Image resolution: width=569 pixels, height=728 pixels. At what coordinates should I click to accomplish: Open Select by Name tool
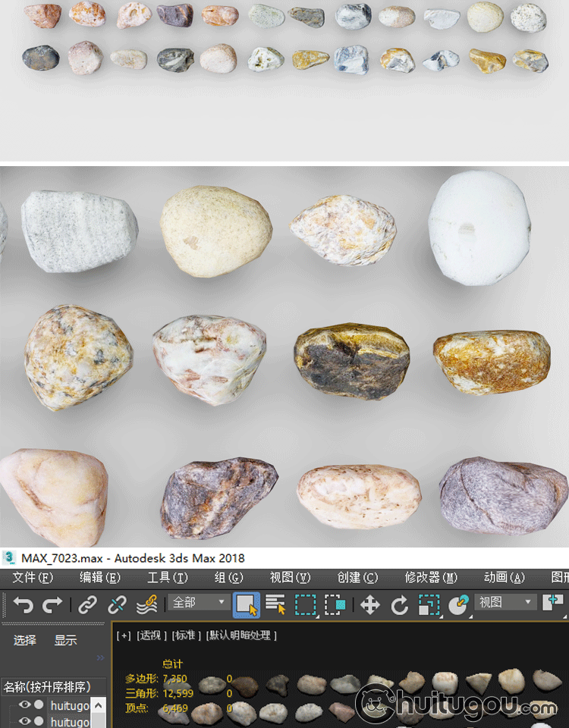tap(275, 604)
